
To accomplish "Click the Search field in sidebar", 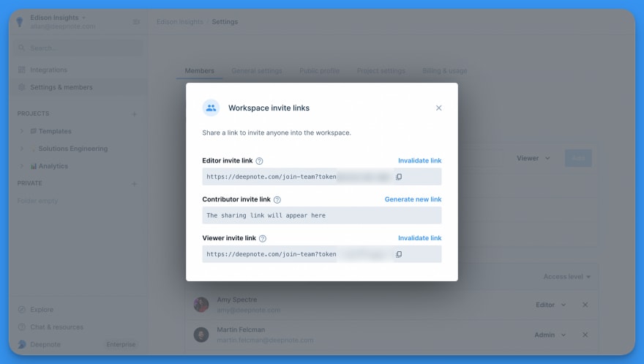I will [x=78, y=48].
